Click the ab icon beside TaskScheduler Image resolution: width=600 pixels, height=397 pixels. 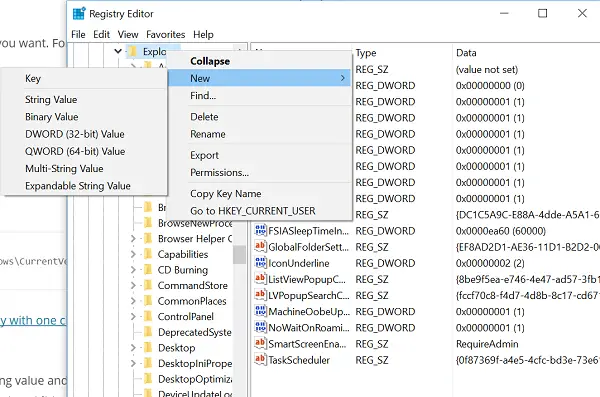pos(260,359)
